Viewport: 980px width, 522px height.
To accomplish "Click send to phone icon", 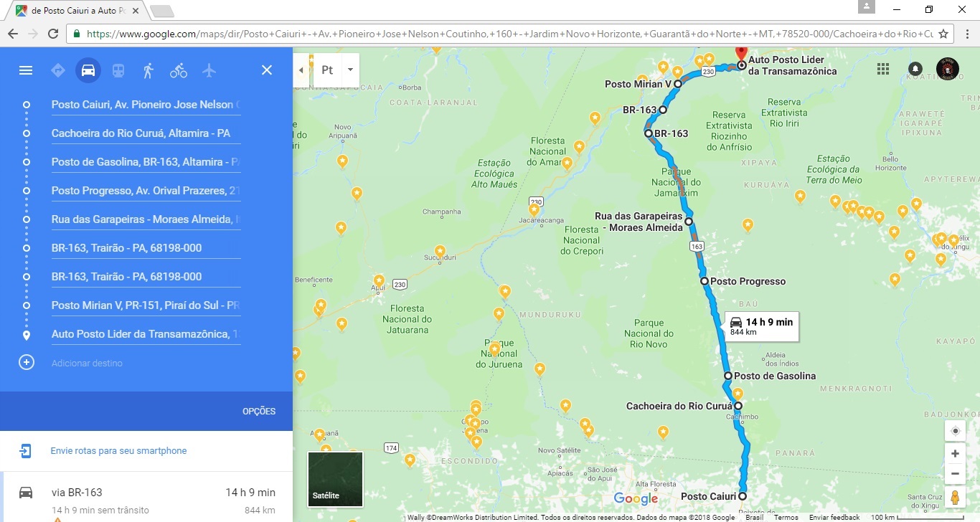I will [x=26, y=451].
